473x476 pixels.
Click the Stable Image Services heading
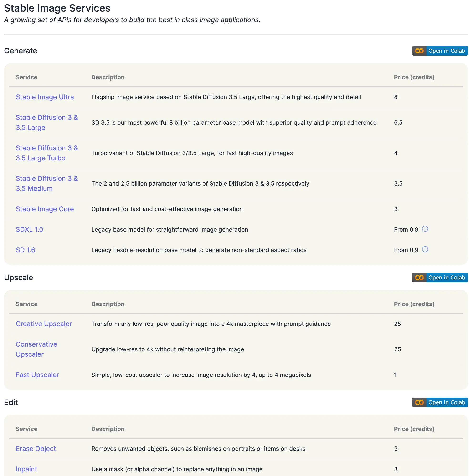pos(57,8)
